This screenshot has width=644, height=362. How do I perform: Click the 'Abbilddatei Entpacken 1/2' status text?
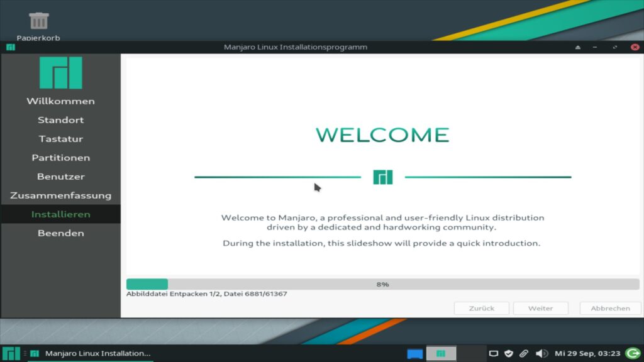(206, 294)
